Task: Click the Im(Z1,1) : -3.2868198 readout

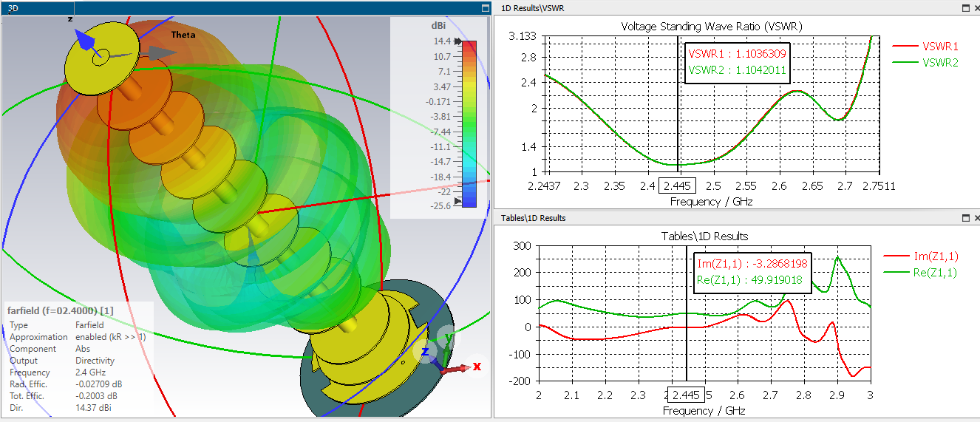Action: coord(751,264)
